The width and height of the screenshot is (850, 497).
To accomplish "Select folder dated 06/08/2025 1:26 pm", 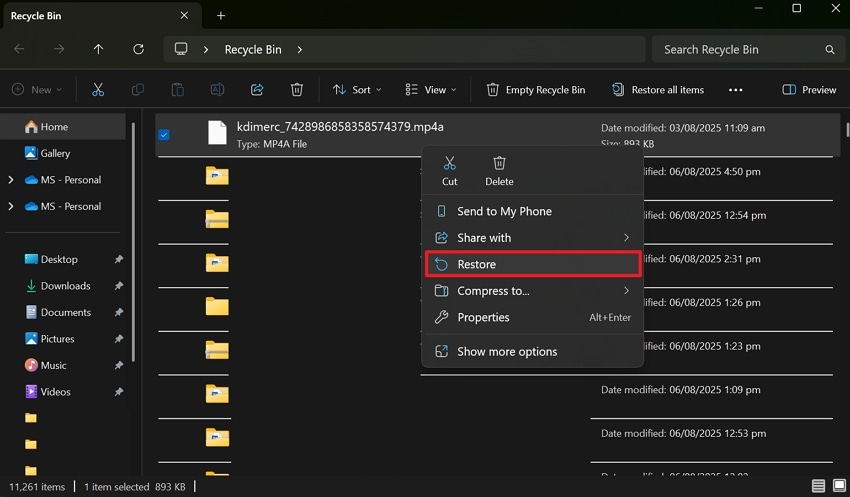I will (x=217, y=306).
